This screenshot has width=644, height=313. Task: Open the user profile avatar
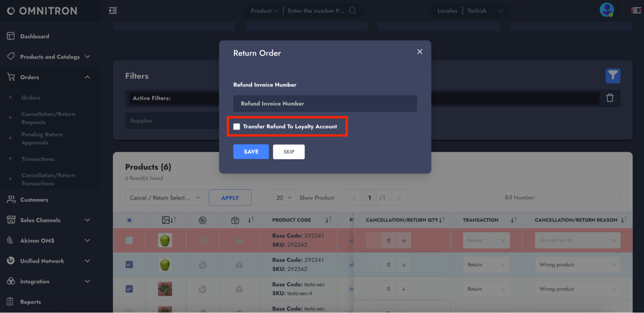606,10
